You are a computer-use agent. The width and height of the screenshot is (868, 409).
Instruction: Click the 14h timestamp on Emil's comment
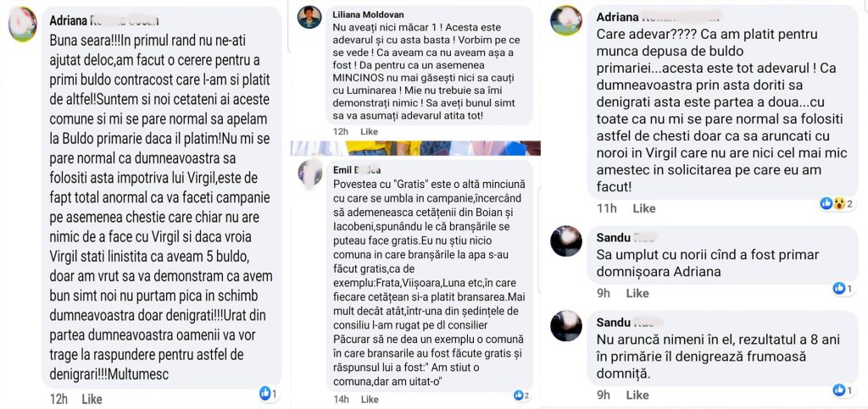click(x=342, y=399)
